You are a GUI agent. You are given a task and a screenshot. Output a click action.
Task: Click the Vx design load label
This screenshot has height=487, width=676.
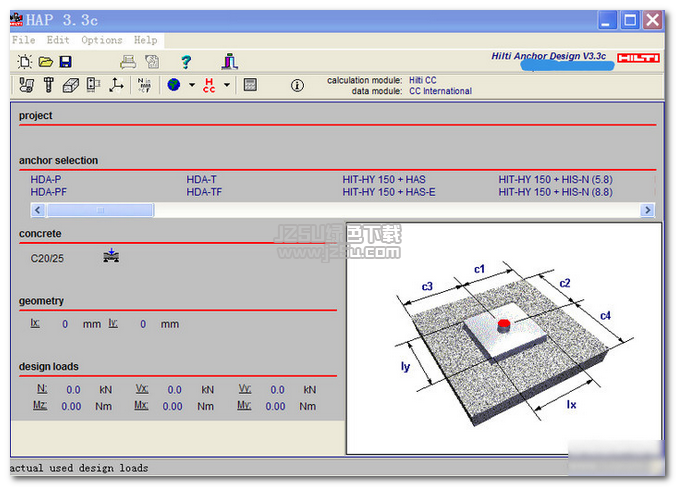click(x=142, y=389)
